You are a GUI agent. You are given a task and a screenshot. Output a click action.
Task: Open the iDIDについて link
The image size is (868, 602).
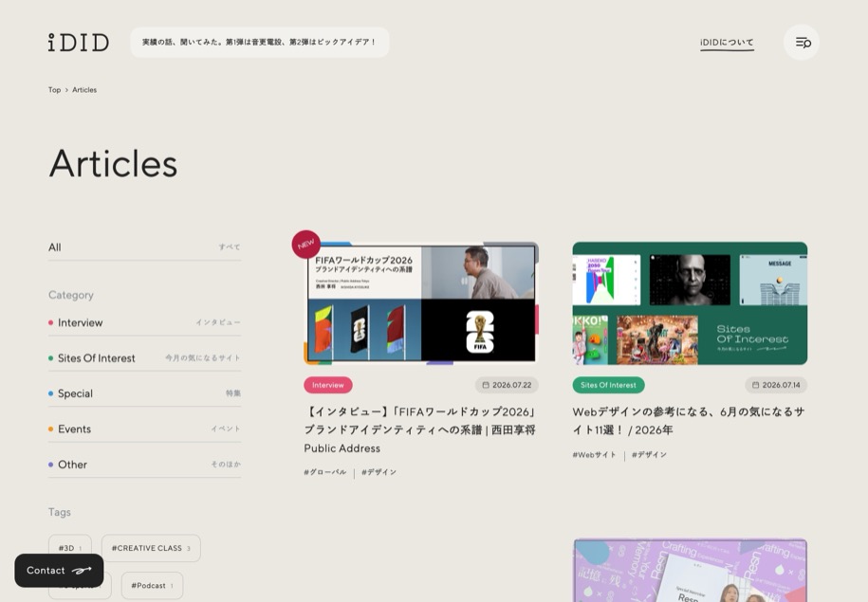click(727, 43)
